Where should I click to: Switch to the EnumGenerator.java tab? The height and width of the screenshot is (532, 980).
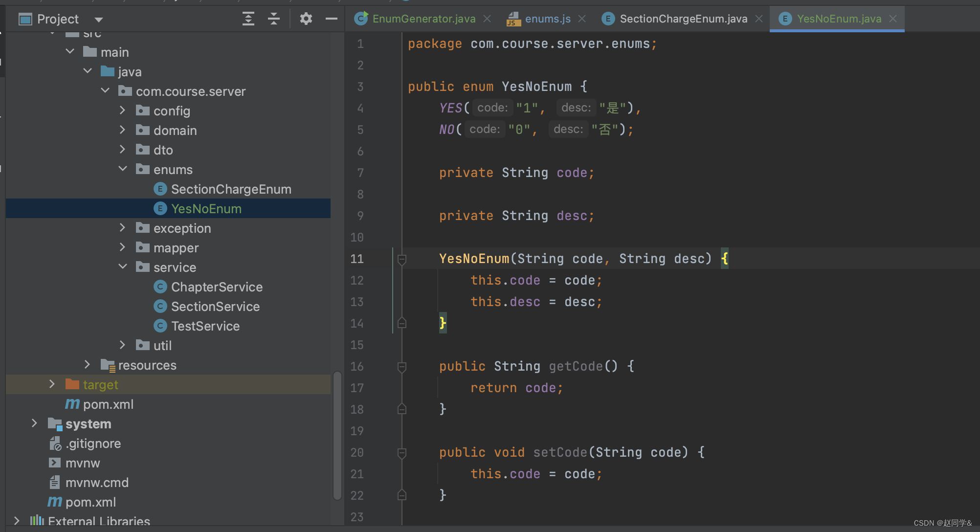point(423,19)
